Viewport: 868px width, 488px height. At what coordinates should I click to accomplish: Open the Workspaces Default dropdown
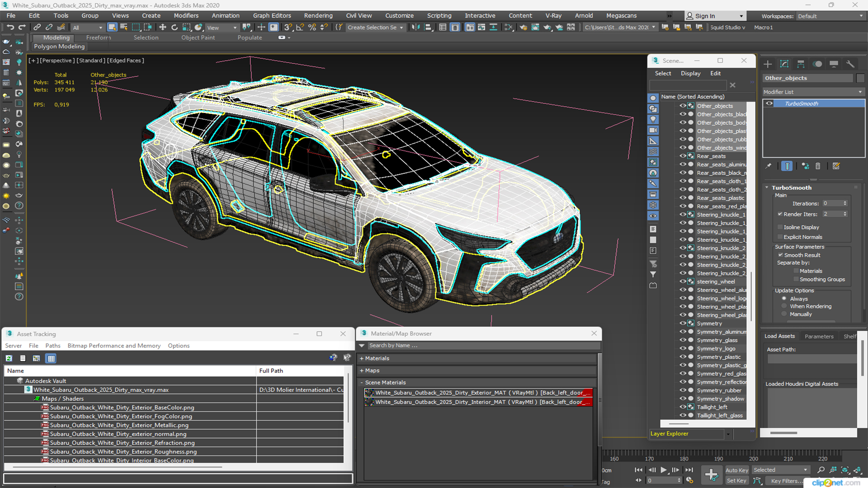[x=830, y=16]
